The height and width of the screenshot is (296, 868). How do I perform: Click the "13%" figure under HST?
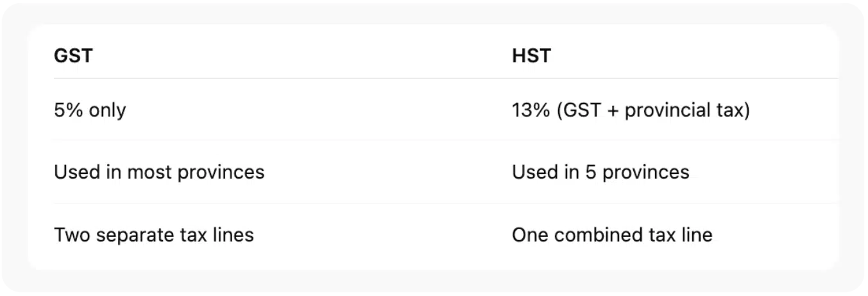[531, 110]
